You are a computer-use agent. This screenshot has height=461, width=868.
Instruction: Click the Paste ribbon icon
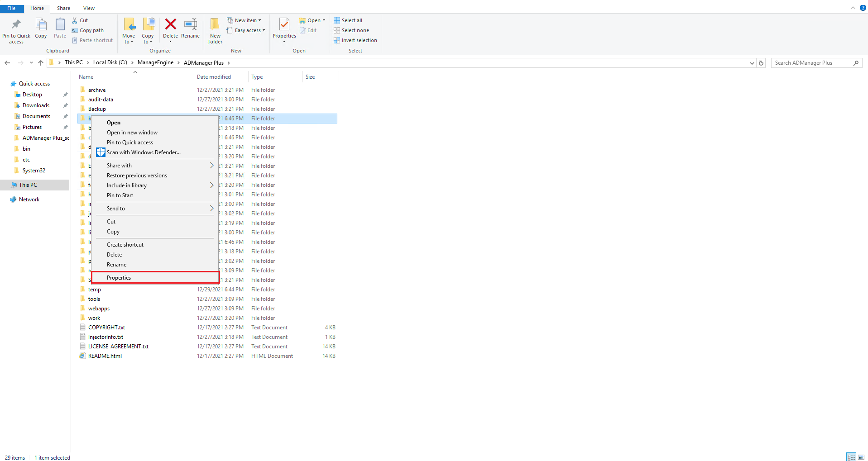pos(60,29)
